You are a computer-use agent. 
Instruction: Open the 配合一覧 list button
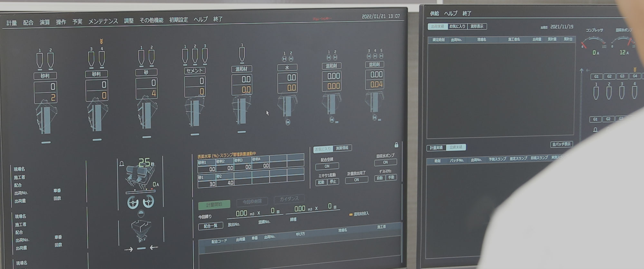click(x=211, y=226)
